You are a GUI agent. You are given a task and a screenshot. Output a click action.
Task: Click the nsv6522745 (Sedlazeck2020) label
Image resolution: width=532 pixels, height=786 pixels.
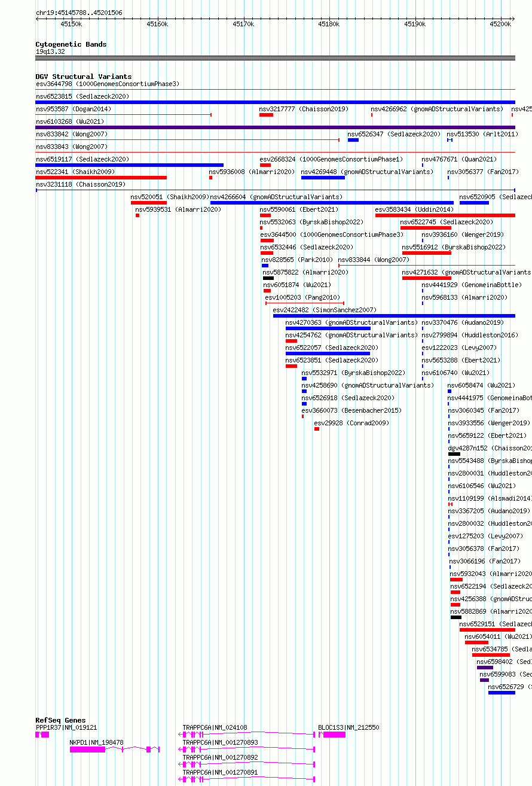(x=447, y=222)
